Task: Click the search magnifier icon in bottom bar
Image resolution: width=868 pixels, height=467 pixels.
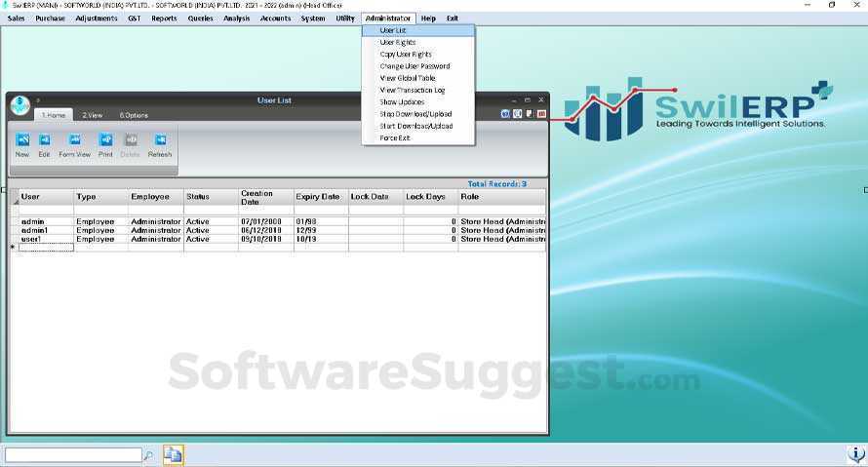Action: [148, 455]
